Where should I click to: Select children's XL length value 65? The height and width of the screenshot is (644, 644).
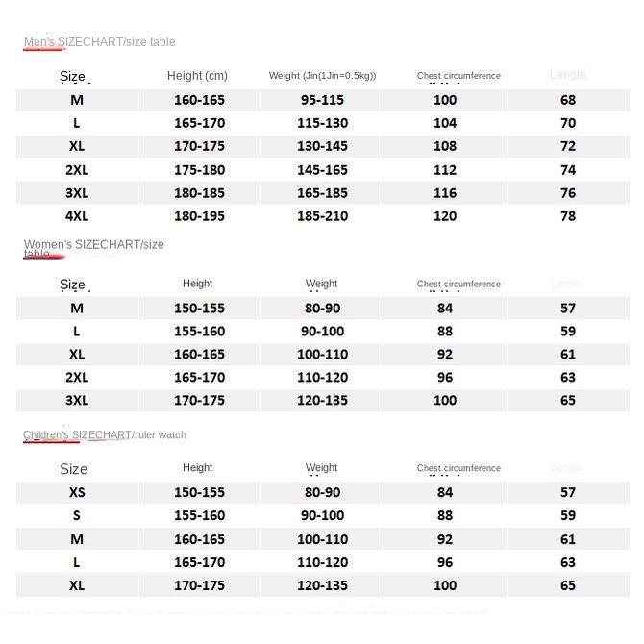(568, 585)
